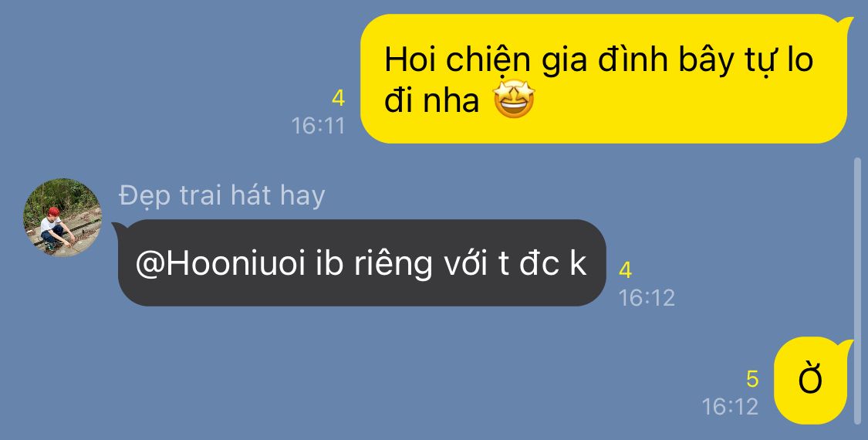Click the tail of the dark bubble

pos(119,227)
